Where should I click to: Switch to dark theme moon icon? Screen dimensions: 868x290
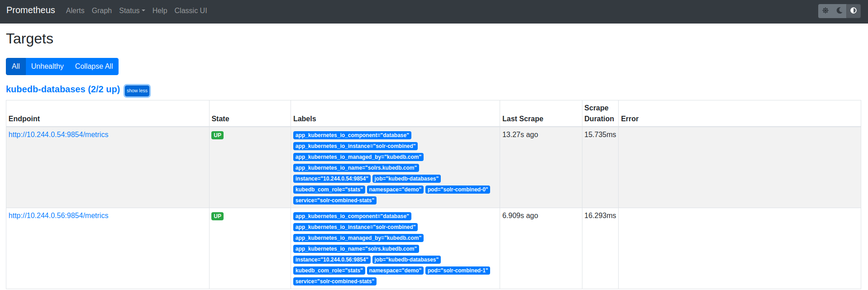(839, 10)
